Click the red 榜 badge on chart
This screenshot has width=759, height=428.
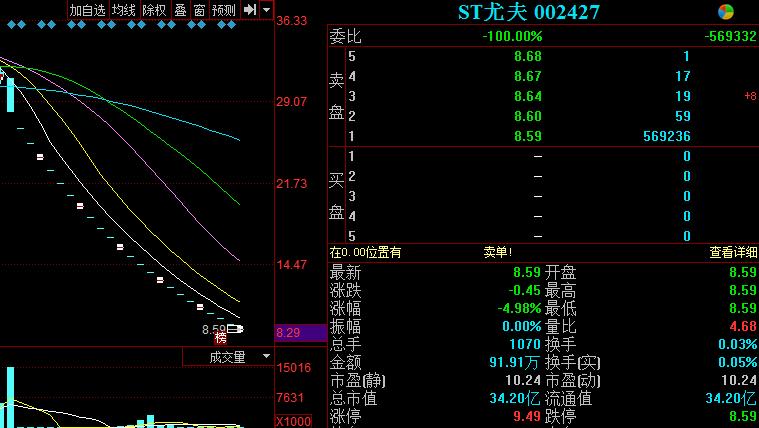click(221, 337)
